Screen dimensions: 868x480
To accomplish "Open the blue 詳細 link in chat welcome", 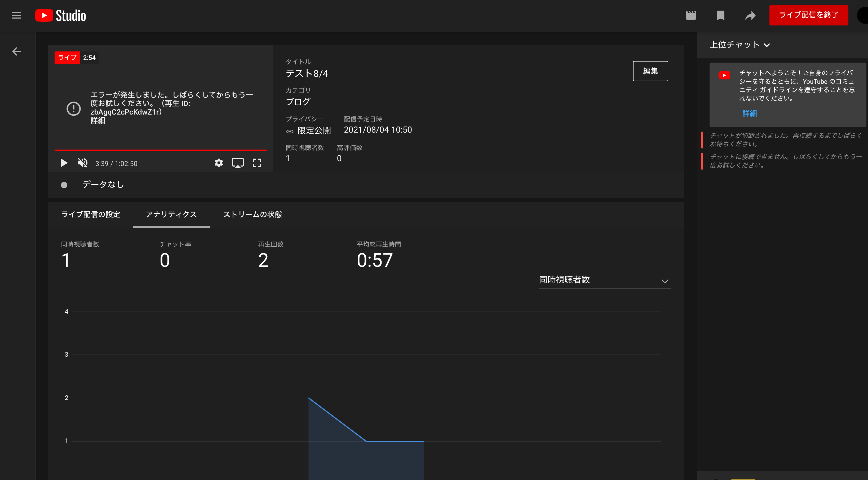I will click(750, 114).
